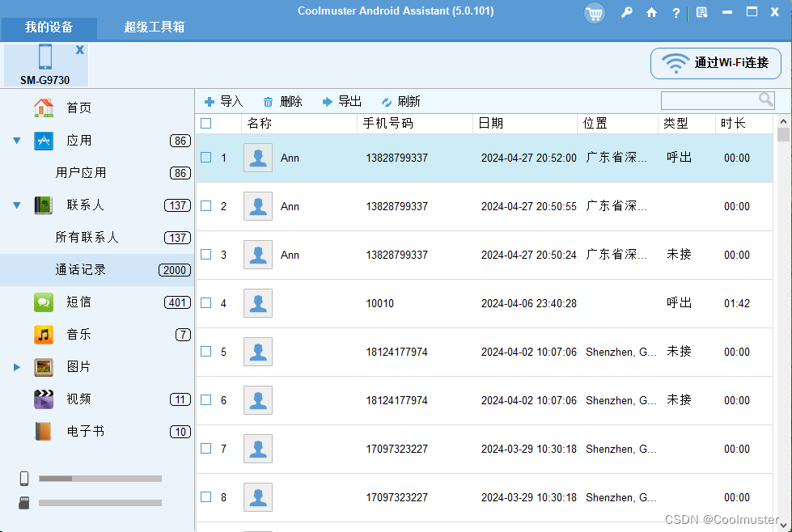Image resolution: width=792 pixels, height=532 pixels.
Task: Click the avatar of call record 4
Action: (x=258, y=303)
